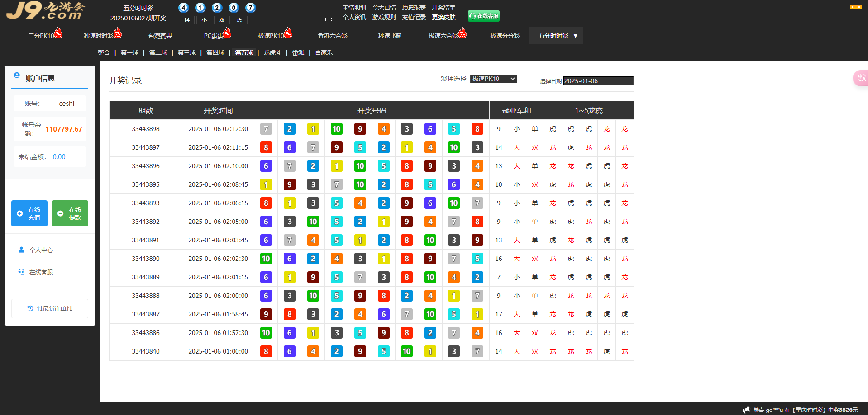
Task: Open sidebar 在线客服 headset link
Action: [x=41, y=272]
